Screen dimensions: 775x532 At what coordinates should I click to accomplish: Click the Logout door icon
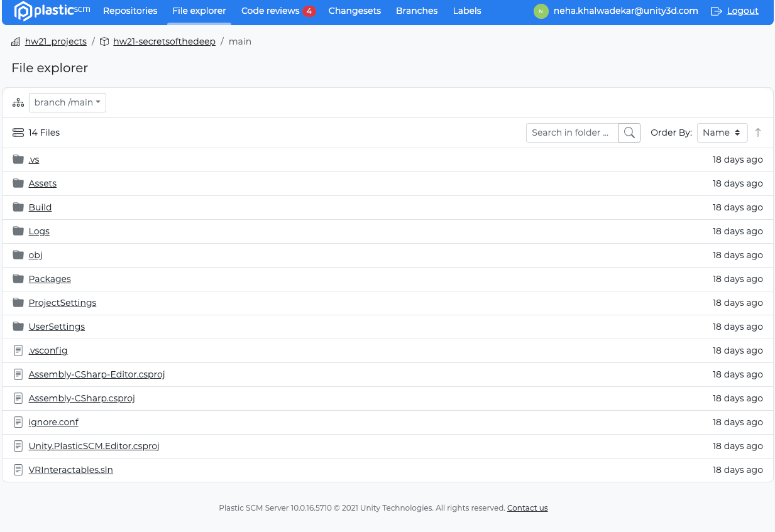click(716, 11)
